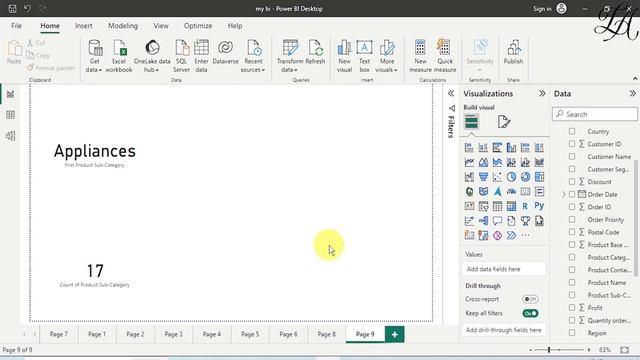Select the Q&A visual icon
This screenshot has height=360, width=640.
pyautogui.click(x=497, y=221)
